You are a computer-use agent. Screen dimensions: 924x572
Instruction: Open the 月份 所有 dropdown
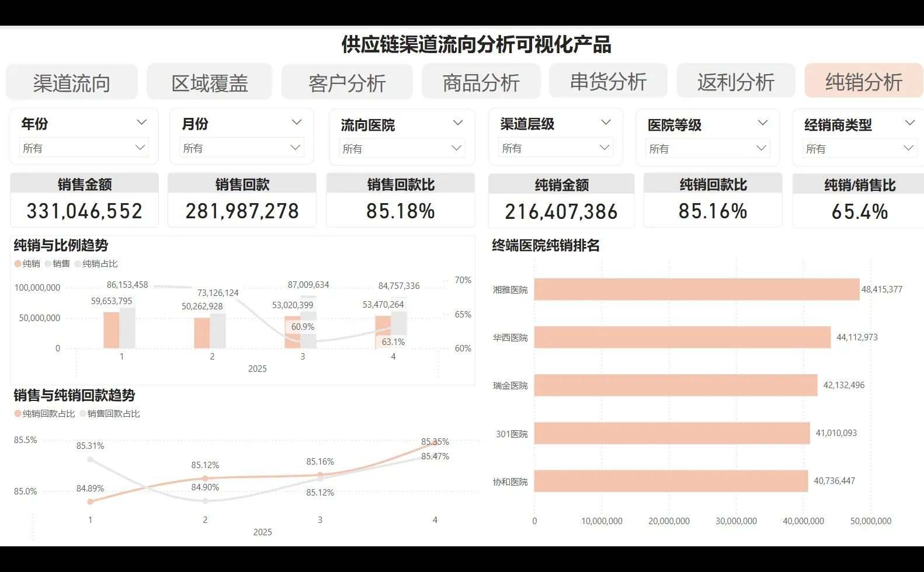(242, 148)
